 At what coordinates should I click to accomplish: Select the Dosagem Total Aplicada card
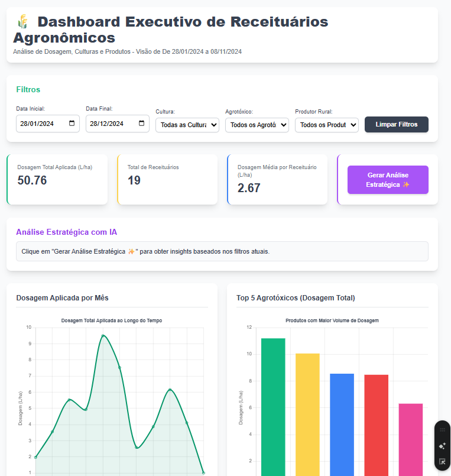tap(57, 180)
